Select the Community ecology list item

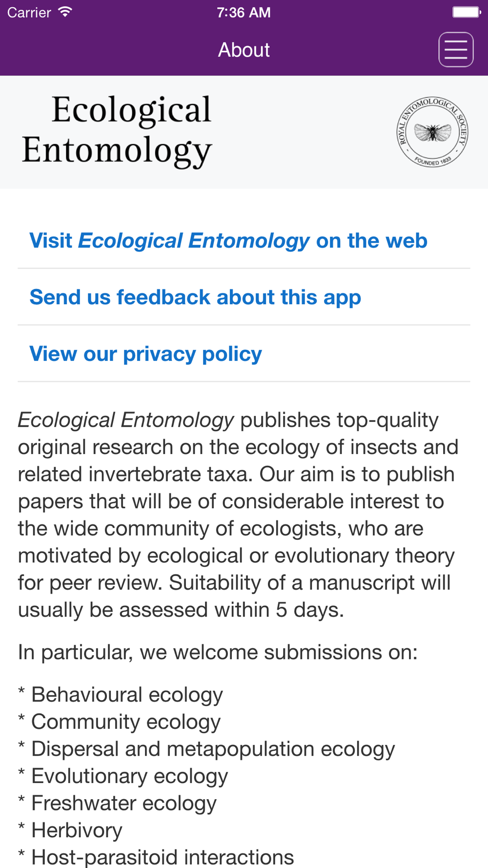pyautogui.click(x=120, y=722)
